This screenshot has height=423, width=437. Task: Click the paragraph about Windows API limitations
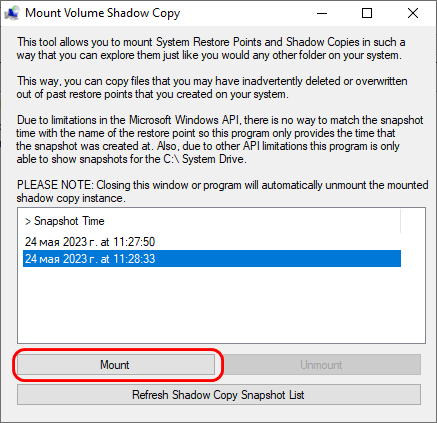click(x=220, y=139)
